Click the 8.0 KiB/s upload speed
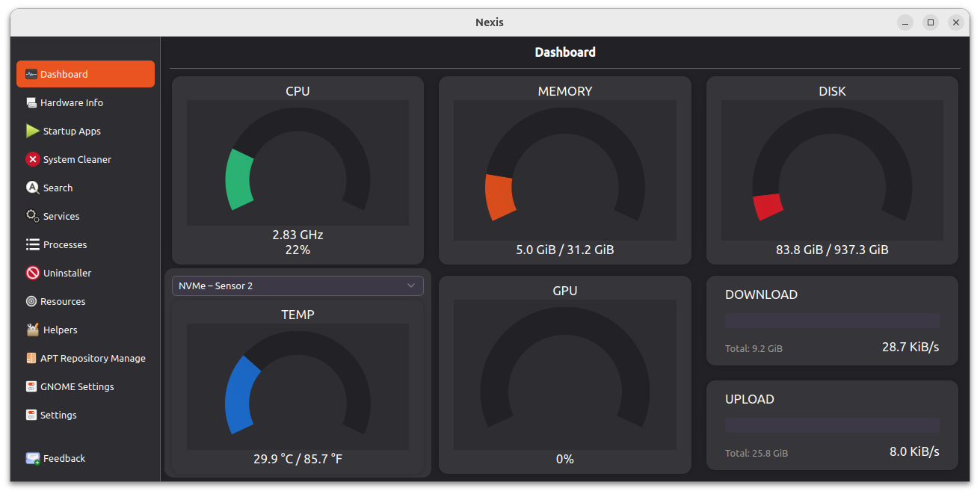This screenshot has width=980, height=494. click(914, 451)
